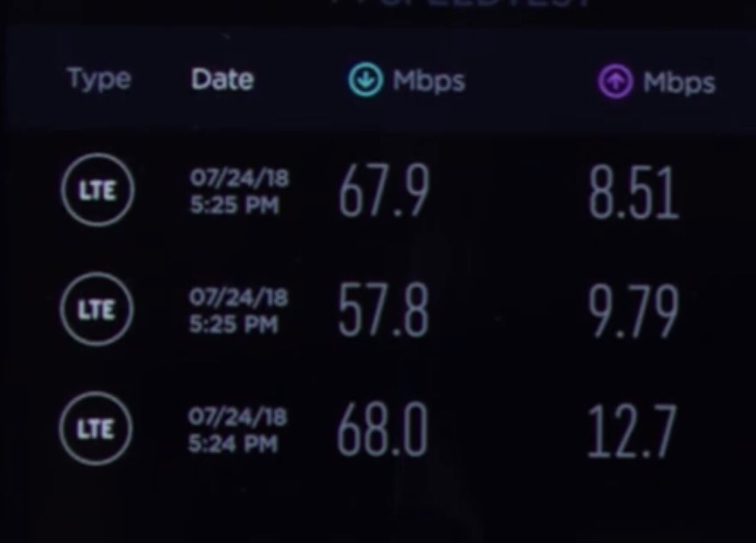Open the 57.8 Mbps download result
Viewport: 756px width, 543px height.
pos(383,311)
